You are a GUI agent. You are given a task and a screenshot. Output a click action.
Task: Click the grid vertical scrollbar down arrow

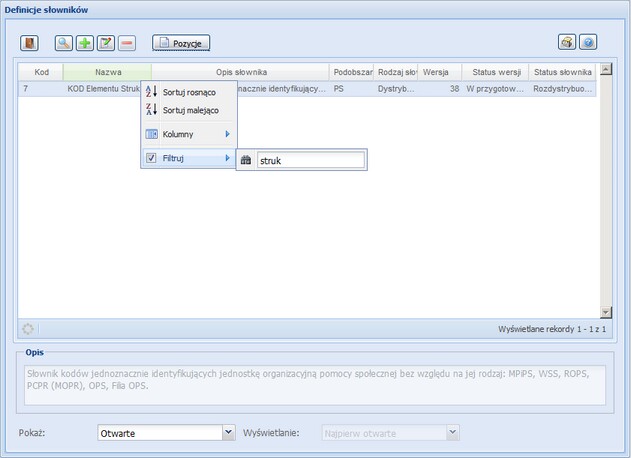[604, 312]
